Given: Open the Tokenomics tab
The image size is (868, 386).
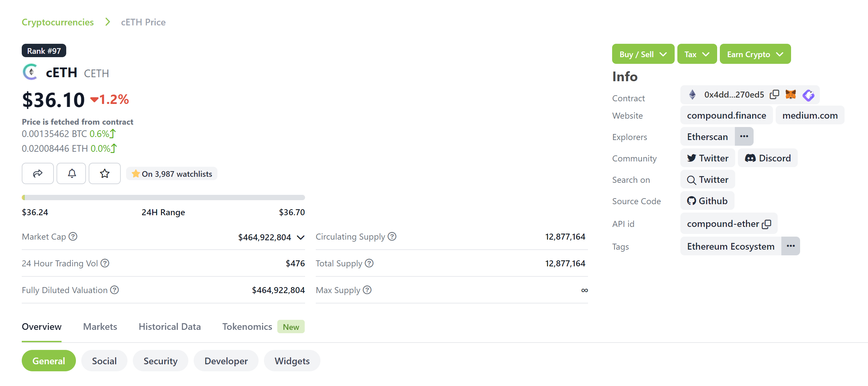Looking at the screenshot, I should pyautogui.click(x=247, y=327).
